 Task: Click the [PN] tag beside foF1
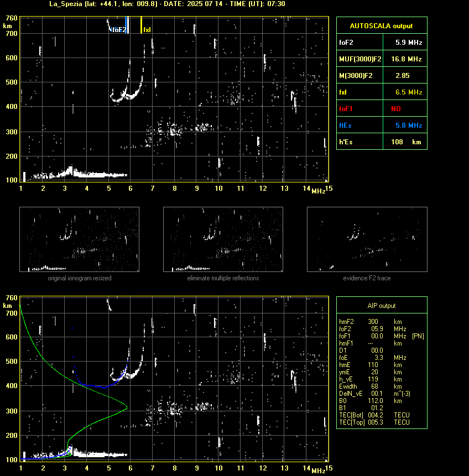(x=418, y=336)
